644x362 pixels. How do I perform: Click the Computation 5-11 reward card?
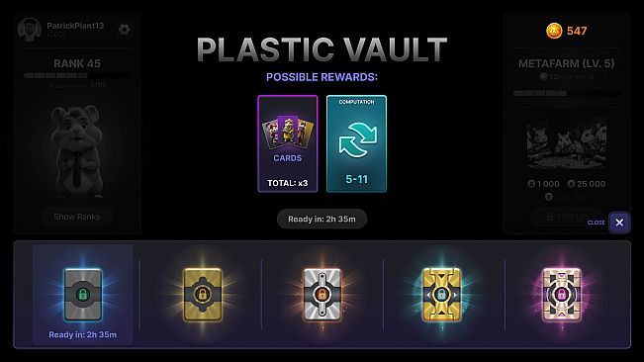(356, 143)
